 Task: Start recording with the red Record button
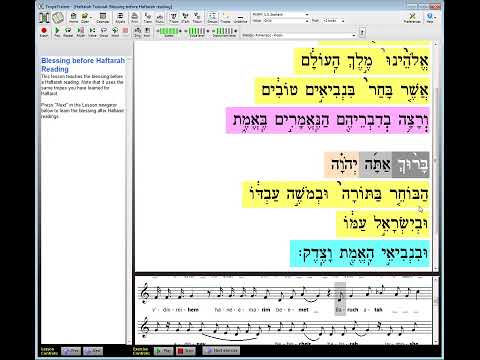tap(44, 32)
